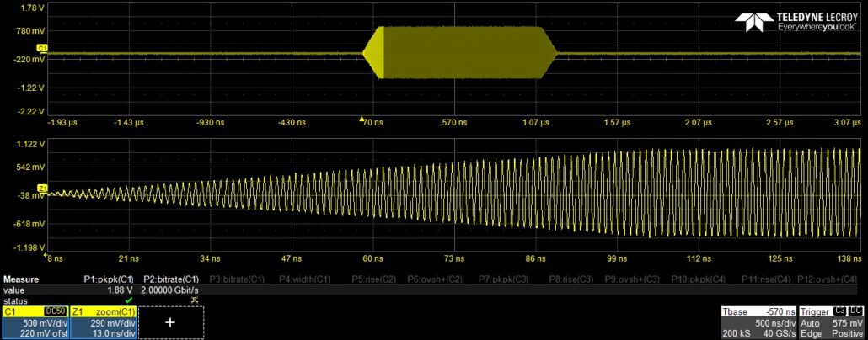Viewport: 868px width, 340px height.
Task: Click the yellow trigger position marker
Action: [362, 119]
